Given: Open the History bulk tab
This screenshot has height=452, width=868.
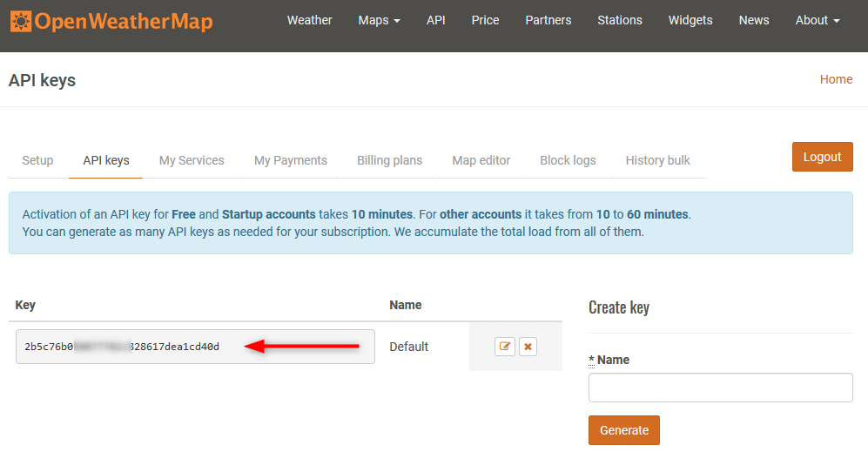Looking at the screenshot, I should click(x=657, y=160).
